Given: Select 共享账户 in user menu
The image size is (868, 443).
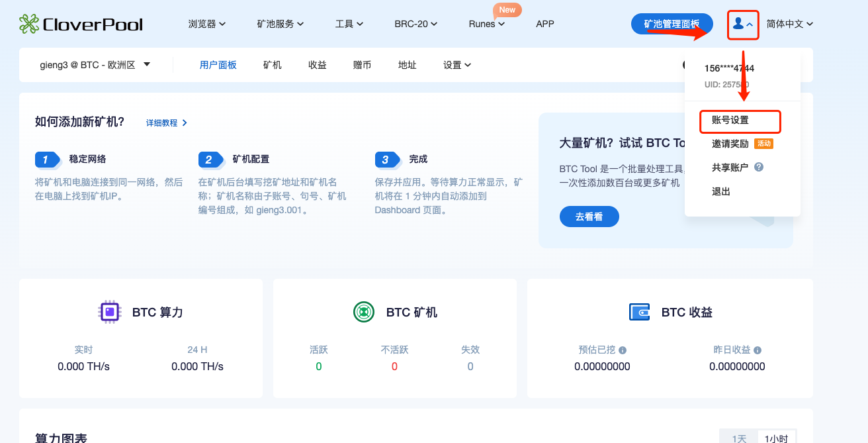Looking at the screenshot, I should (730, 168).
